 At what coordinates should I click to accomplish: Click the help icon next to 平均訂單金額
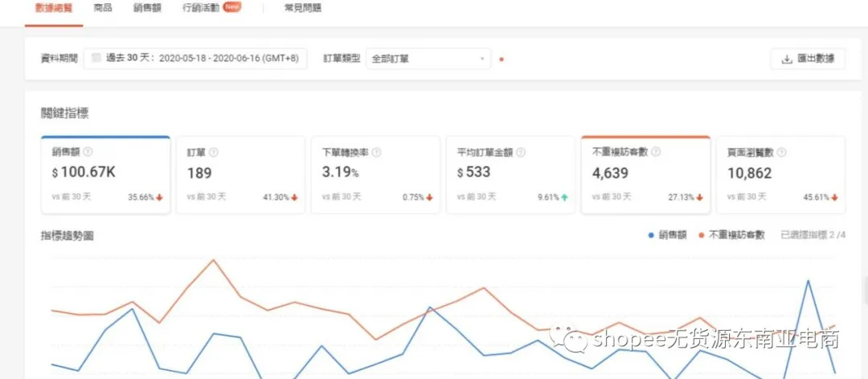tap(521, 152)
